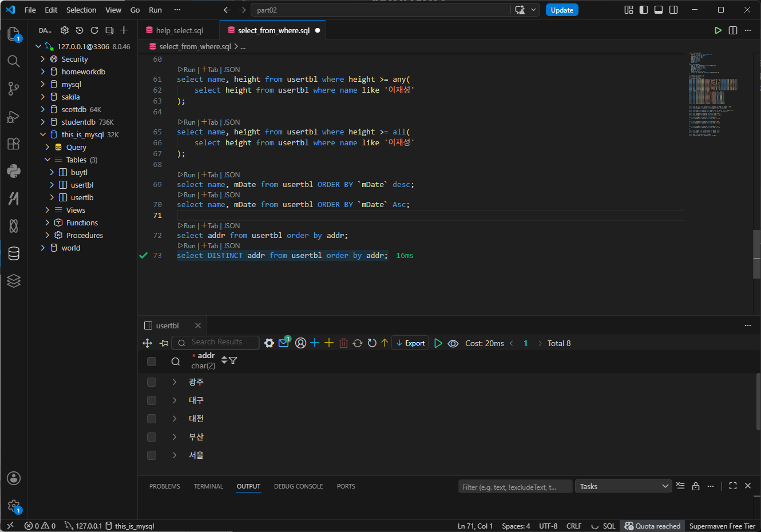
Task: Open Run and Debug view
Action: pyautogui.click(x=14, y=117)
